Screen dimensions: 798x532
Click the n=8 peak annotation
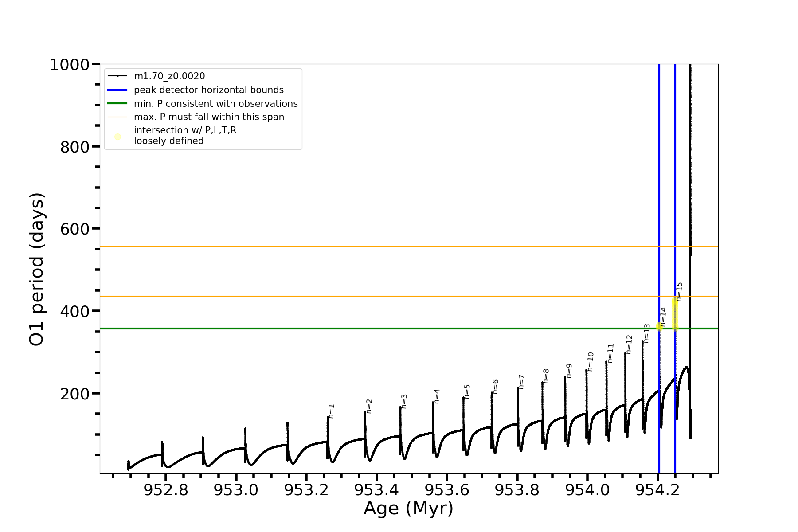(546, 376)
